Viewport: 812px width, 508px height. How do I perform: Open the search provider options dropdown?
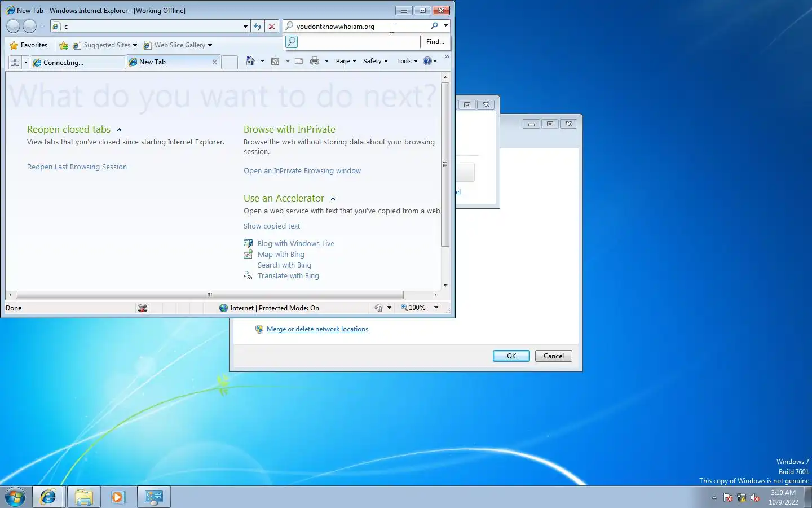click(x=445, y=26)
